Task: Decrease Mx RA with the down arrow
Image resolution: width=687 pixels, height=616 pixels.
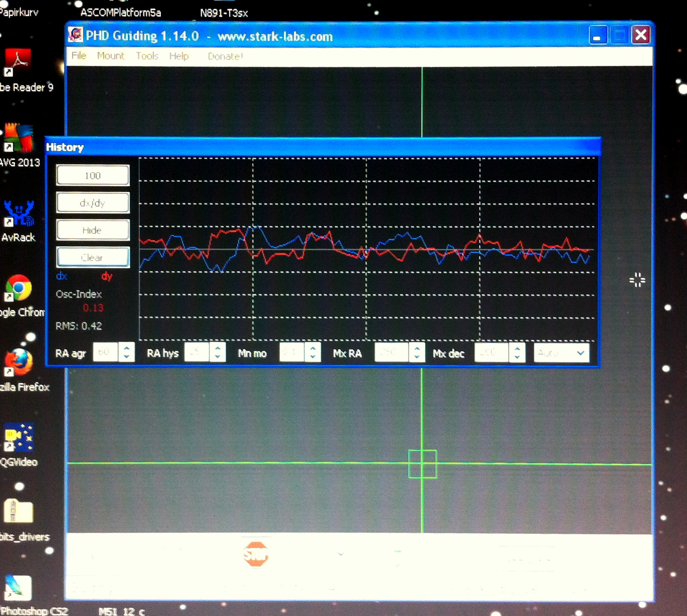Action: [417, 357]
